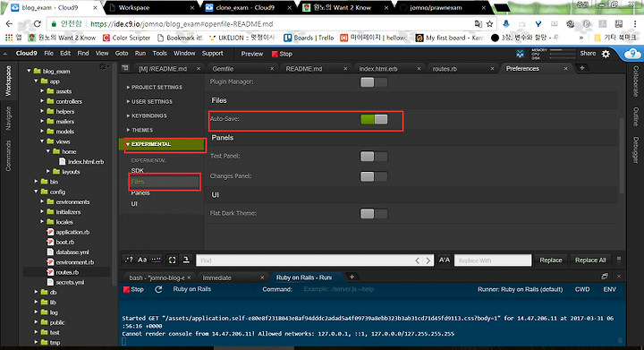Click the Replace button
This screenshot has width=644, height=350.
click(x=550, y=260)
